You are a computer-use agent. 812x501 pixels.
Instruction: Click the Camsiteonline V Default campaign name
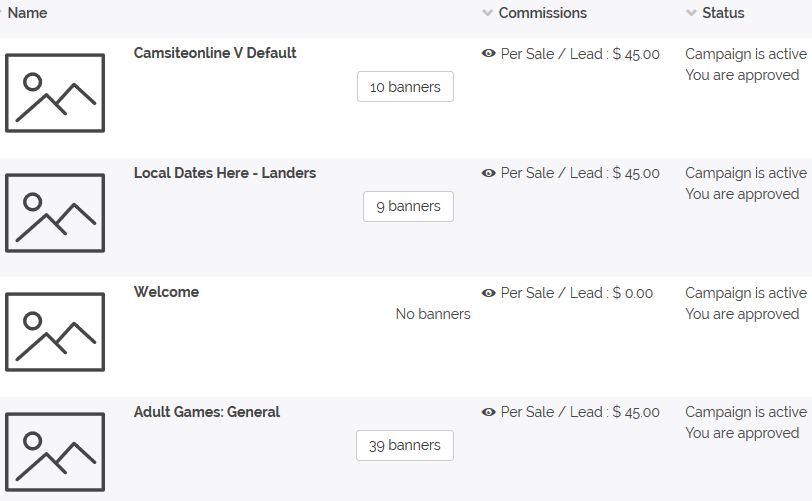pyautogui.click(x=215, y=53)
